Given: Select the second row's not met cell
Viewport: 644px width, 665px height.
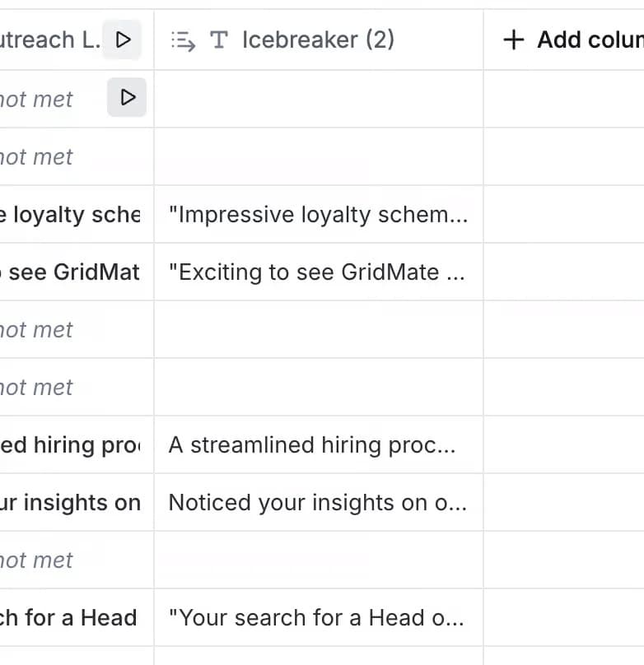Looking at the screenshot, I should [x=77, y=156].
